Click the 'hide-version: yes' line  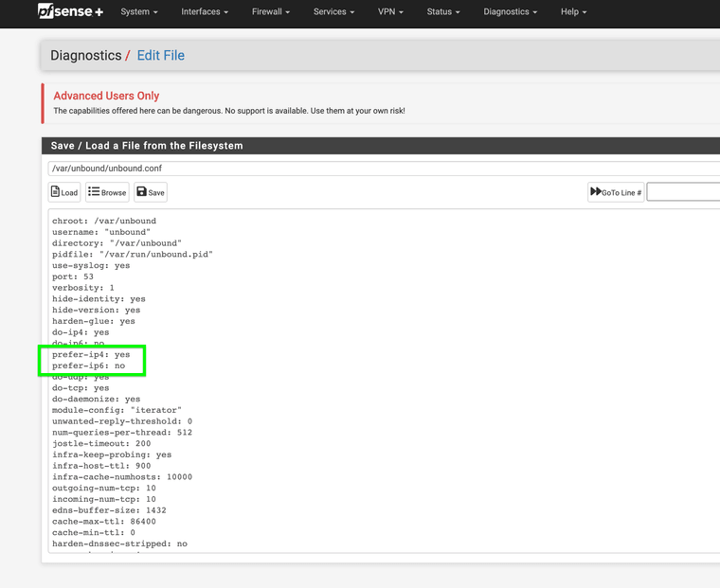click(97, 310)
